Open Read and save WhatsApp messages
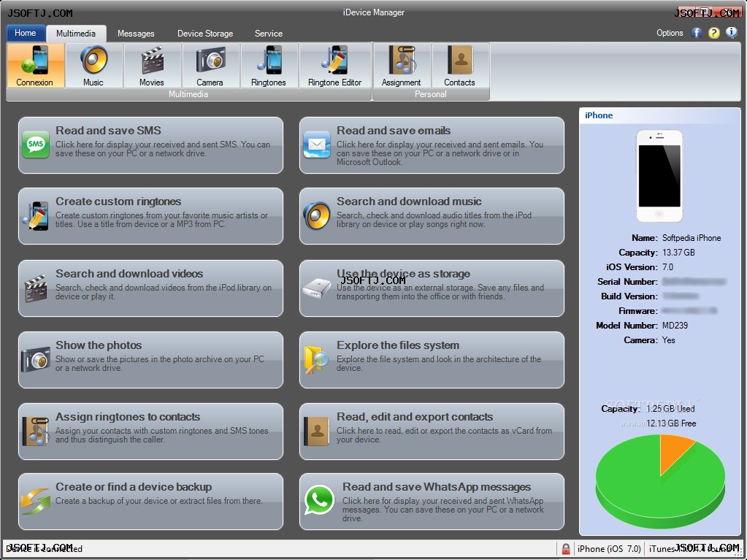 (432, 502)
